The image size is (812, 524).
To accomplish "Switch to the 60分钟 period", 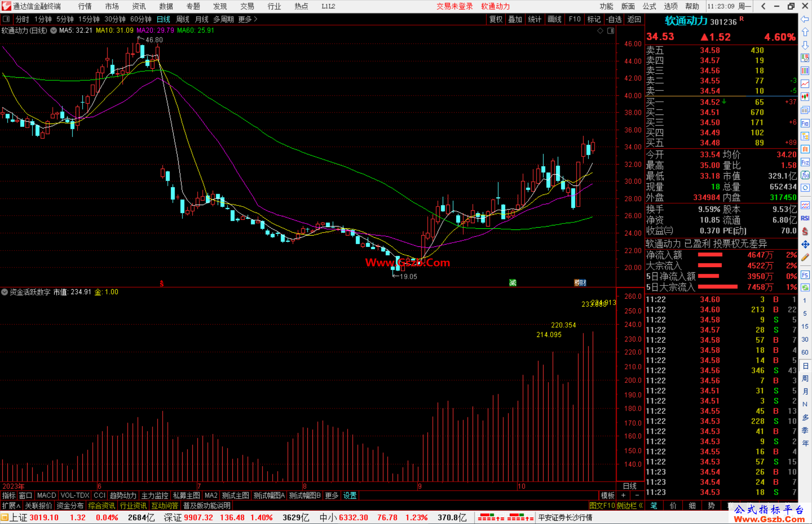I will [x=141, y=19].
